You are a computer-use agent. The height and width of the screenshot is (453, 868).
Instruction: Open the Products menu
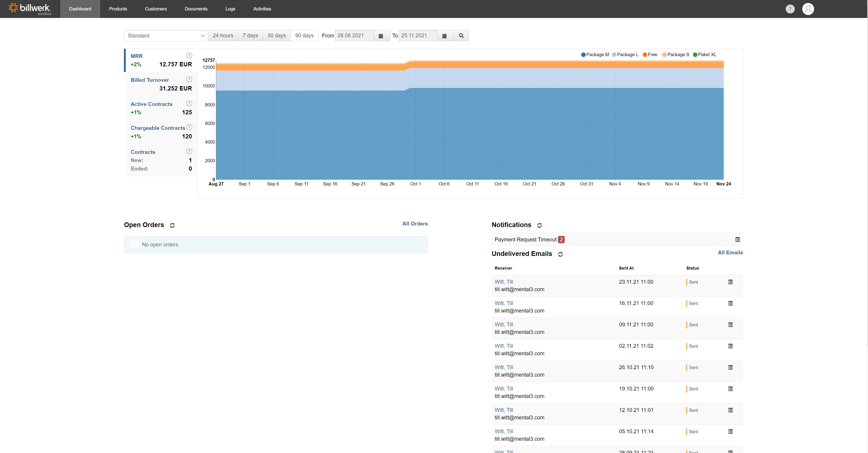[118, 9]
